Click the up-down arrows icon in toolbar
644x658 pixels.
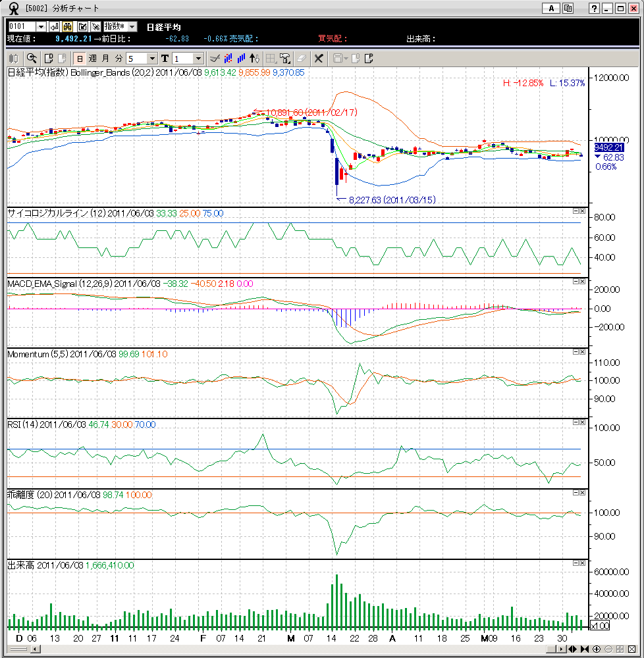tap(255, 59)
